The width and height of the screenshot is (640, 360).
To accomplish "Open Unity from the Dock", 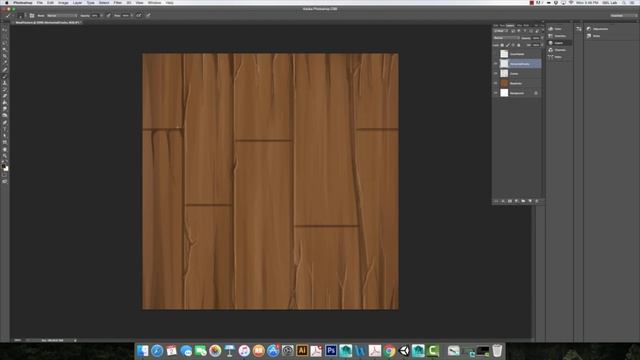I will click(x=404, y=350).
